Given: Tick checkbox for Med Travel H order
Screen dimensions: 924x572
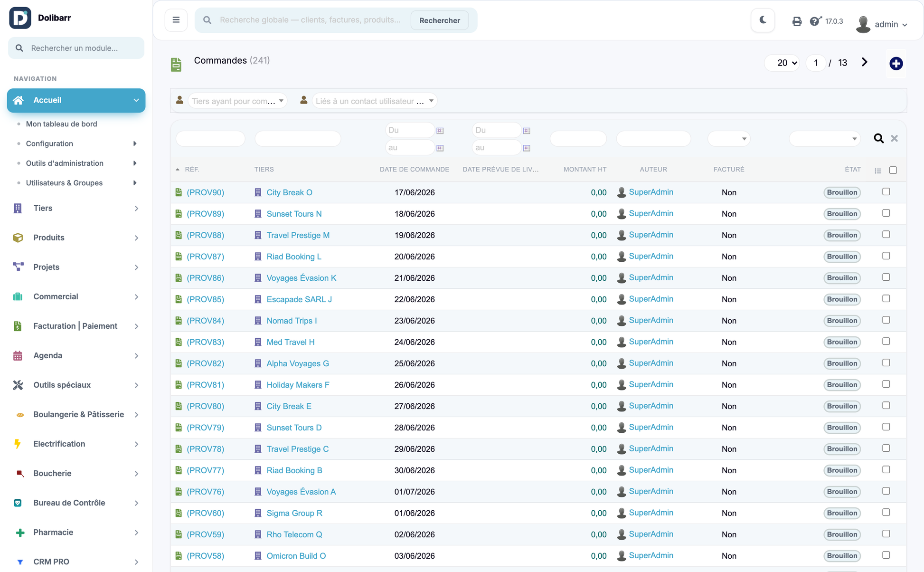Looking at the screenshot, I should [x=886, y=342].
